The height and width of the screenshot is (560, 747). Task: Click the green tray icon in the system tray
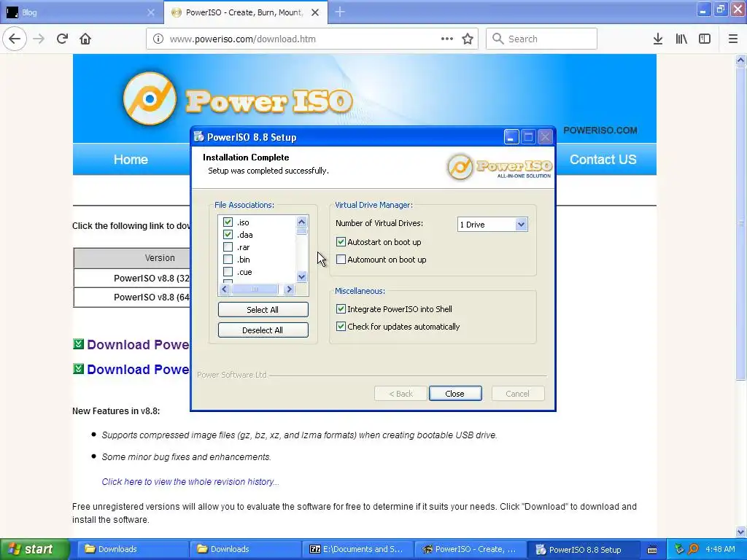point(679,549)
